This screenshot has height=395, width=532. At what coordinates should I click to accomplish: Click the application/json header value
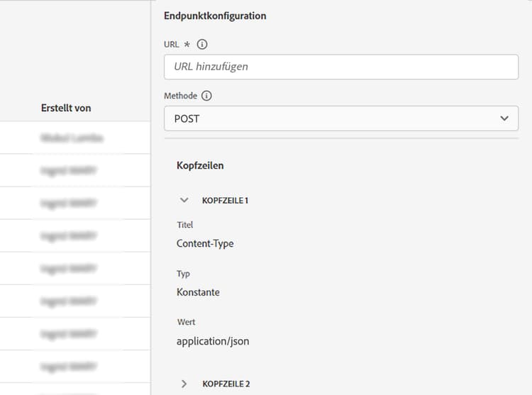click(x=213, y=340)
